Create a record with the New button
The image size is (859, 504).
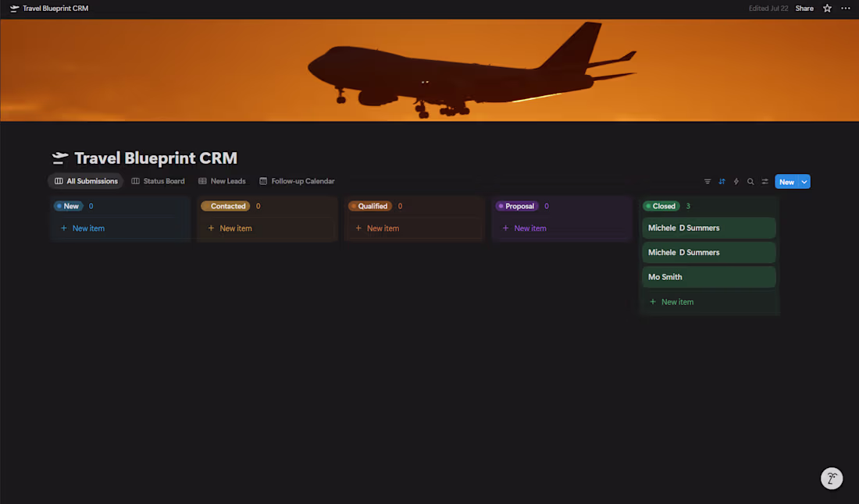pyautogui.click(x=787, y=181)
